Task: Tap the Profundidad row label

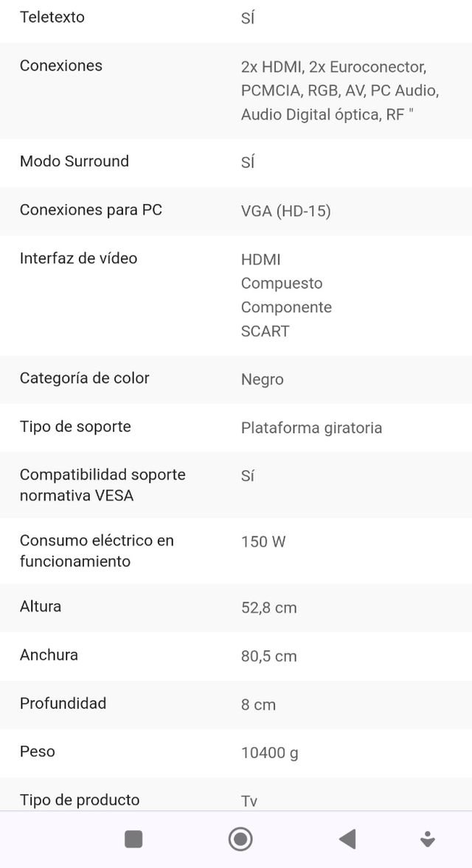Action: 63,704
